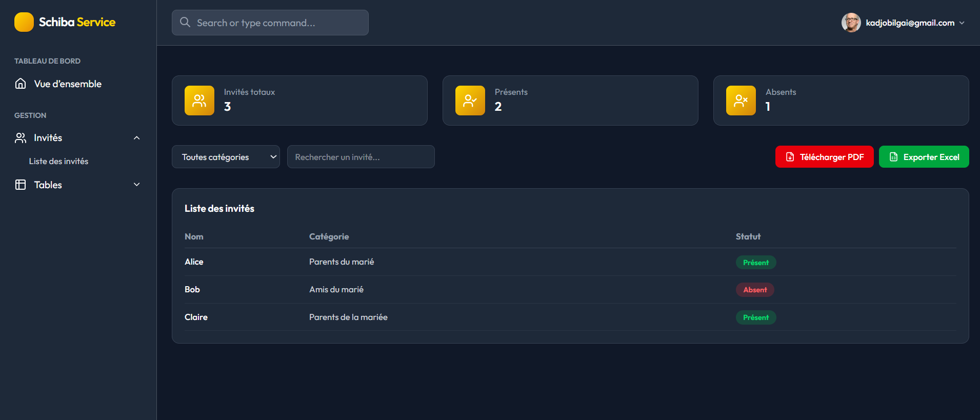
Task: Click the home icon beside Vue d'ensemble
Action: 21,84
